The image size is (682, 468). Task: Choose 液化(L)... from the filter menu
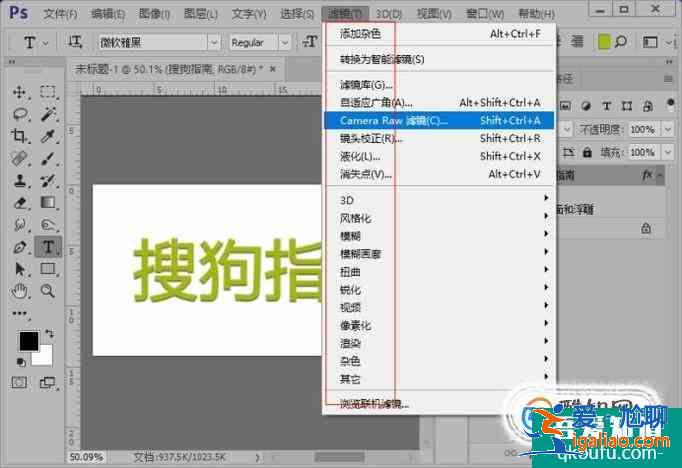pyautogui.click(x=439, y=156)
